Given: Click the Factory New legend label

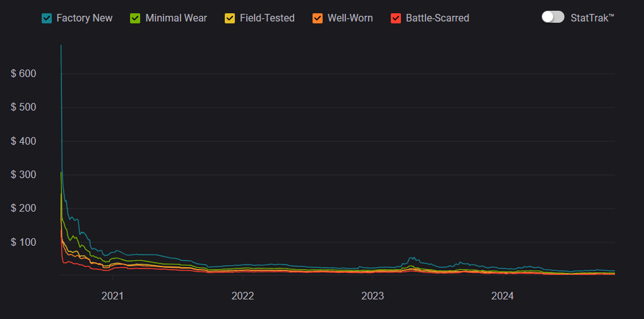Looking at the screenshot, I should (x=84, y=18).
